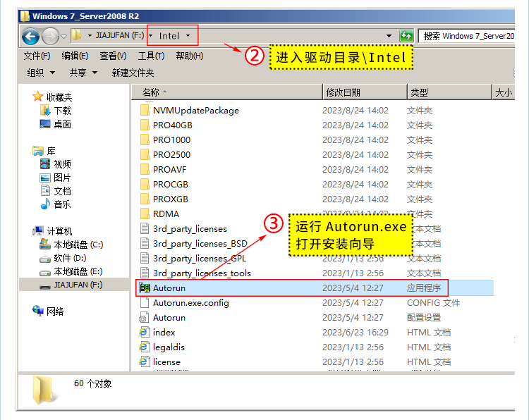The height and width of the screenshot is (420, 529).
Task: Open the 组织 dropdown
Action: point(41,73)
